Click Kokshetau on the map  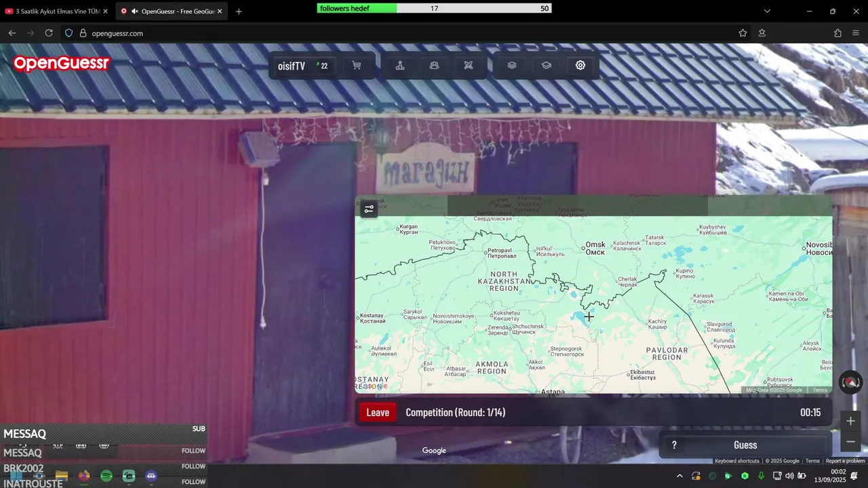tap(506, 315)
